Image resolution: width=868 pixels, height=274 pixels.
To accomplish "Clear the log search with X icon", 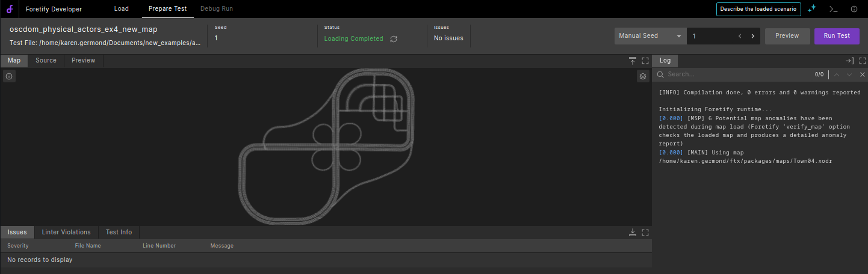I will pos(862,75).
